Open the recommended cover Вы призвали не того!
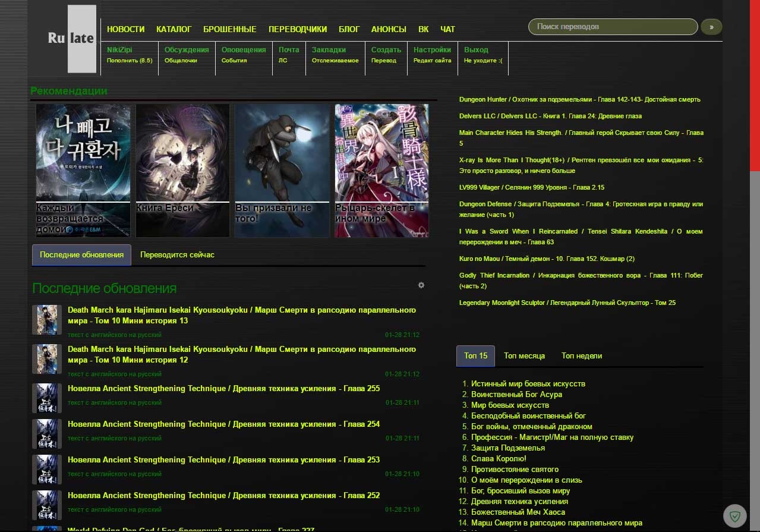Screen dimensions: 760x532 [x=282, y=171]
